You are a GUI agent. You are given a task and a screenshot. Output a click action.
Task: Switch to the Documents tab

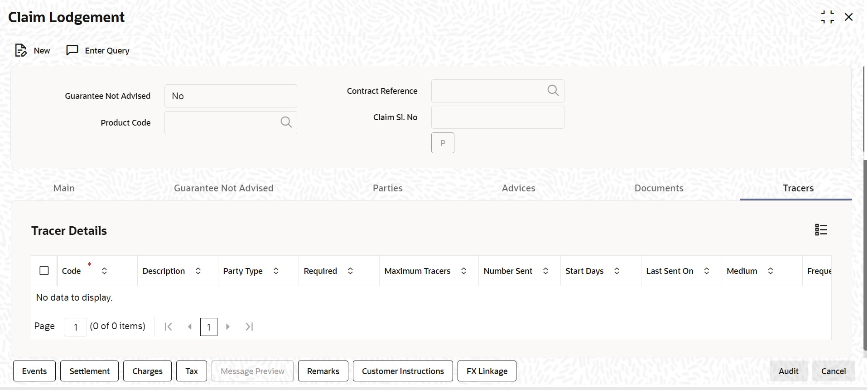(x=659, y=188)
